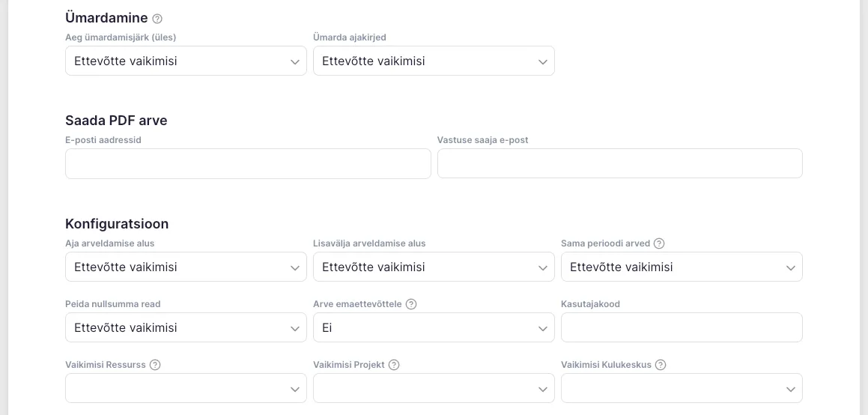This screenshot has height=415, width=868.
Task: Expand the Lisavälja arveldamise alus dropdown
Action: [434, 267]
